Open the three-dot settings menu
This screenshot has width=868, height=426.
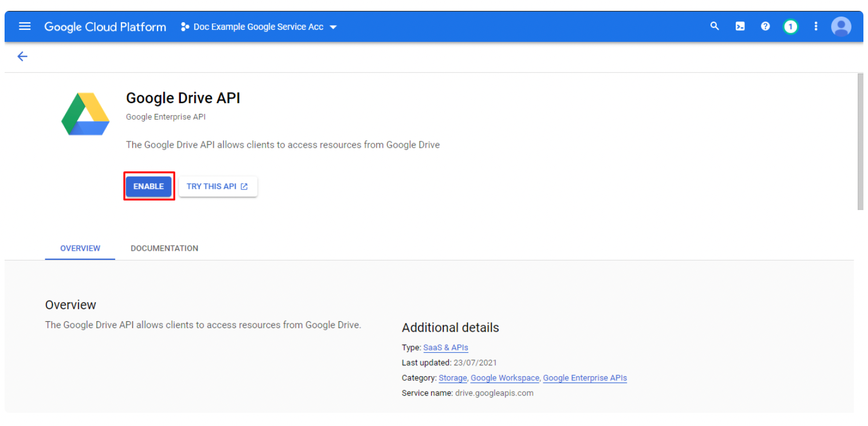(x=816, y=26)
